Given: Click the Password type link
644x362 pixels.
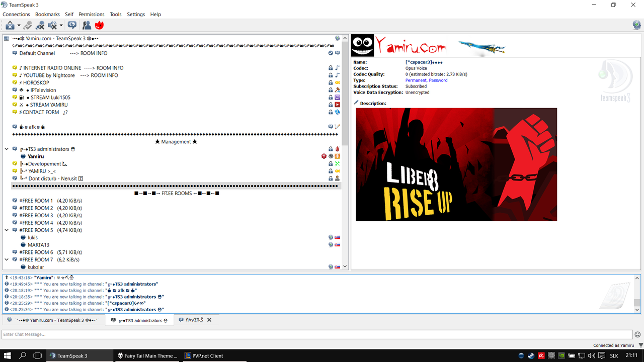Looking at the screenshot, I should point(438,80).
